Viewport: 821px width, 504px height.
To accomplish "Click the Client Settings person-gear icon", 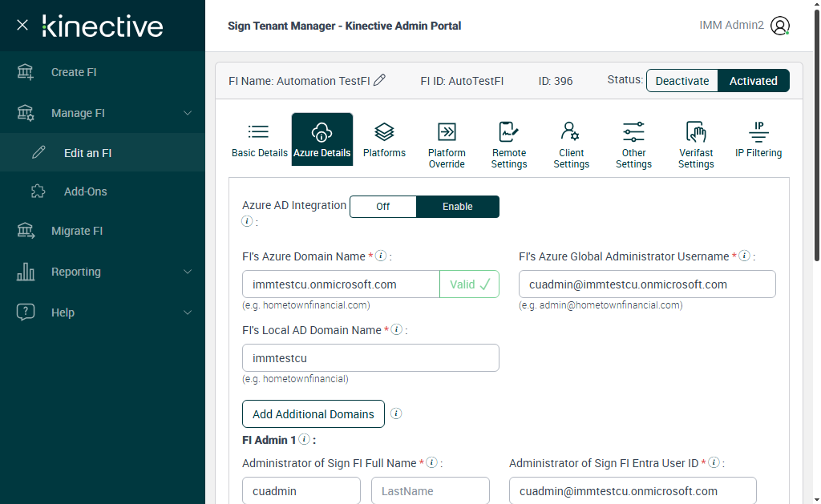I will pyautogui.click(x=570, y=131).
